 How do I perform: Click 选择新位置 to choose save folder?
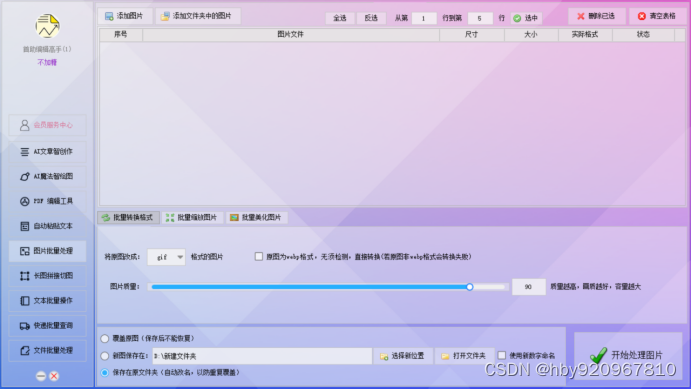(x=402, y=356)
